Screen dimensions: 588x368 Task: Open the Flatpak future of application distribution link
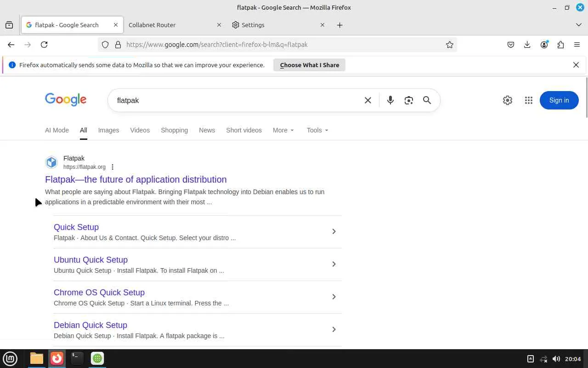(136, 179)
